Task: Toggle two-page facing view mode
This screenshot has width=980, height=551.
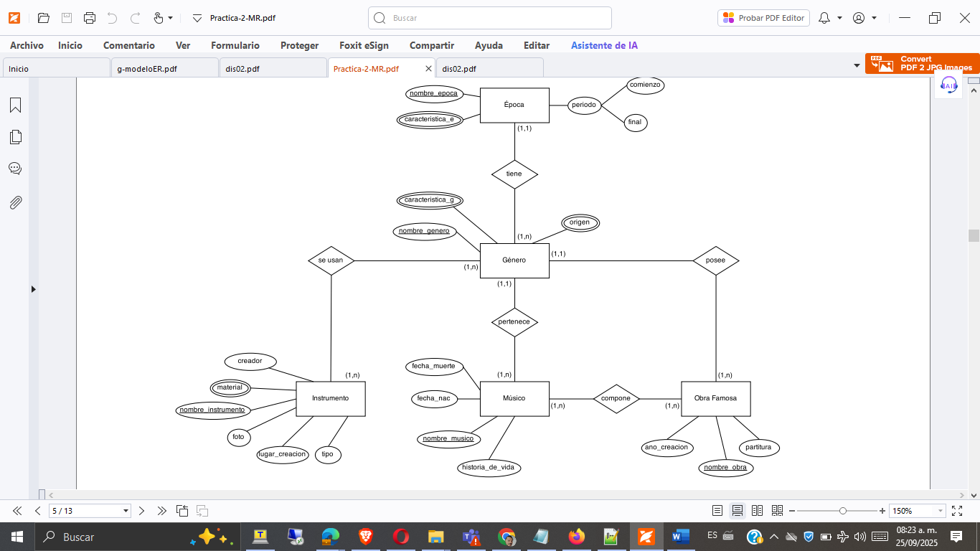Action: pos(757,511)
